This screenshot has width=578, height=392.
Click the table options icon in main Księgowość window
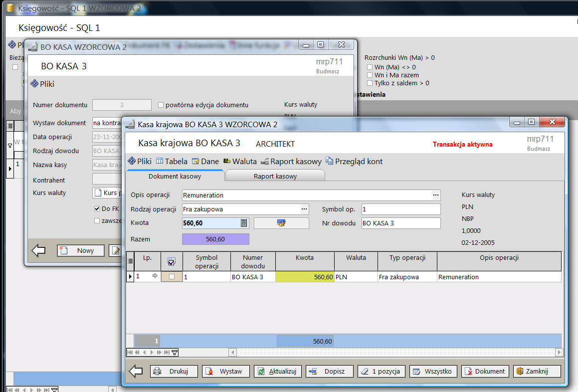pyautogui.click(x=10, y=126)
